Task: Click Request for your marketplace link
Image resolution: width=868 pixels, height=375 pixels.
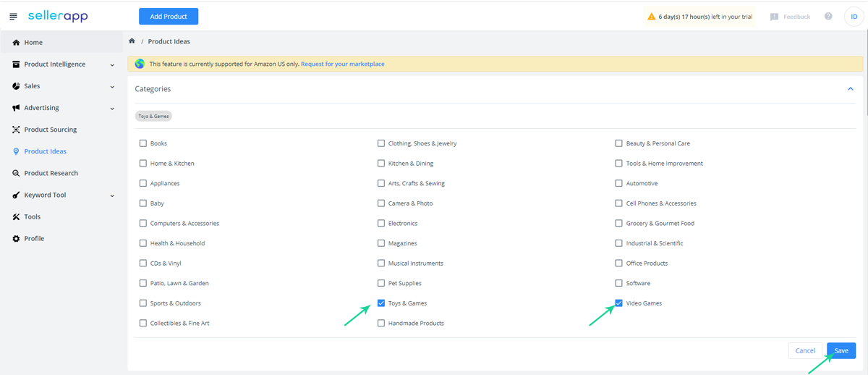Action: point(343,64)
